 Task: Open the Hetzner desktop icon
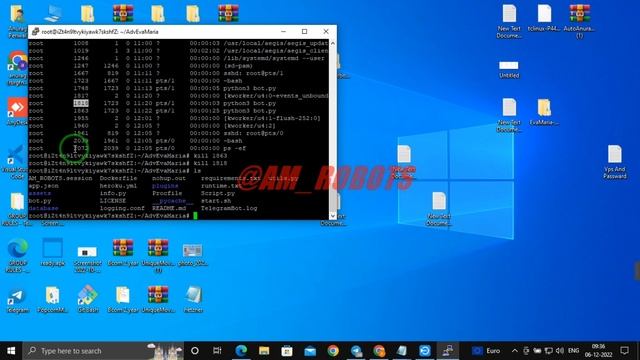(x=193, y=299)
